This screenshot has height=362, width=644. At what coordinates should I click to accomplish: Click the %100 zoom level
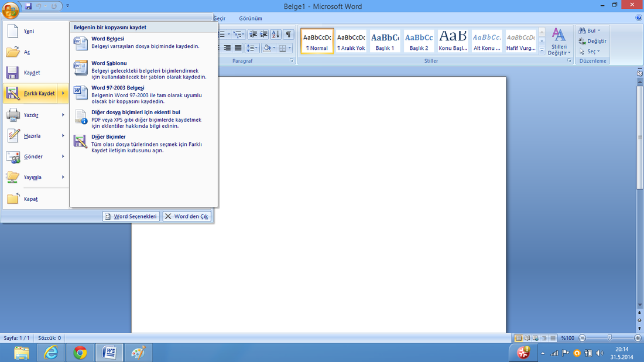[x=568, y=338]
